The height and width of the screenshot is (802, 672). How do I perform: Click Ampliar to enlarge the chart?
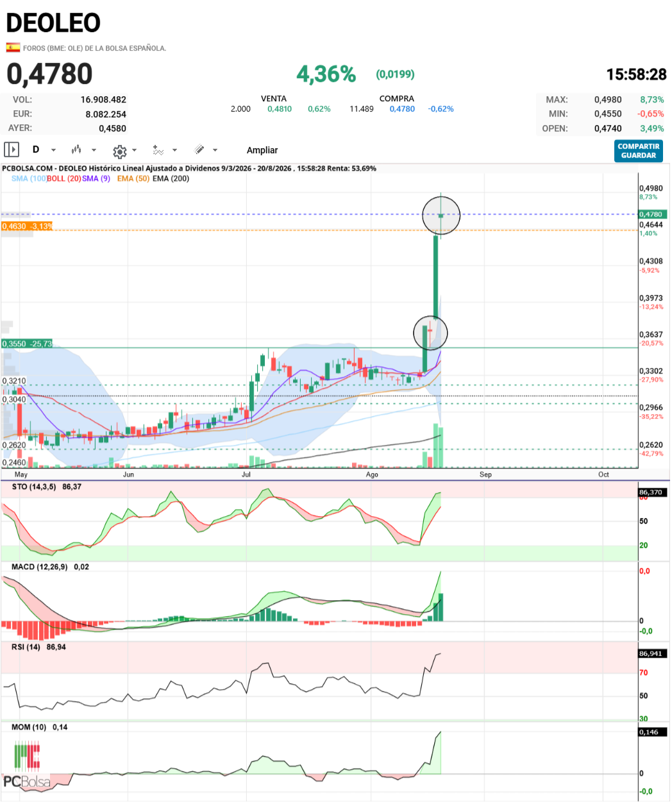[262, 150]
